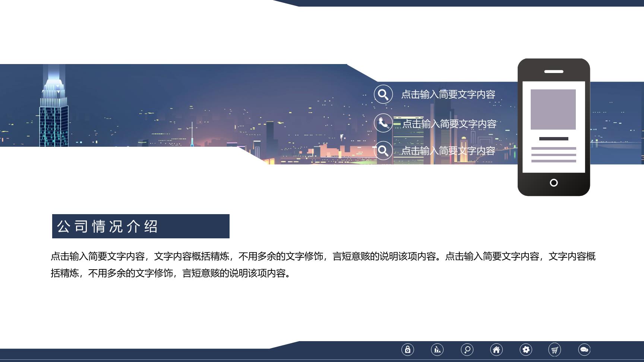
Task: Click the phone graphic's round home button
Action: (554, 182)
